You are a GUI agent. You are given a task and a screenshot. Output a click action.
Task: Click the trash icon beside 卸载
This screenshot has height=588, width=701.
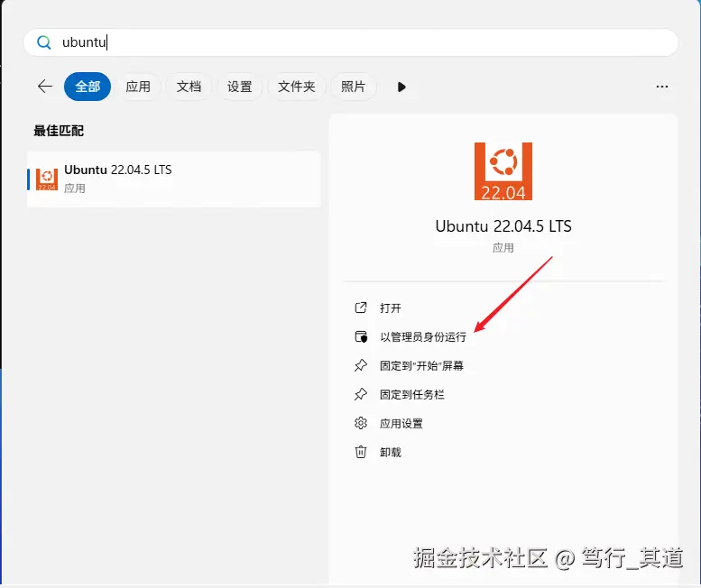coord(361,452)
